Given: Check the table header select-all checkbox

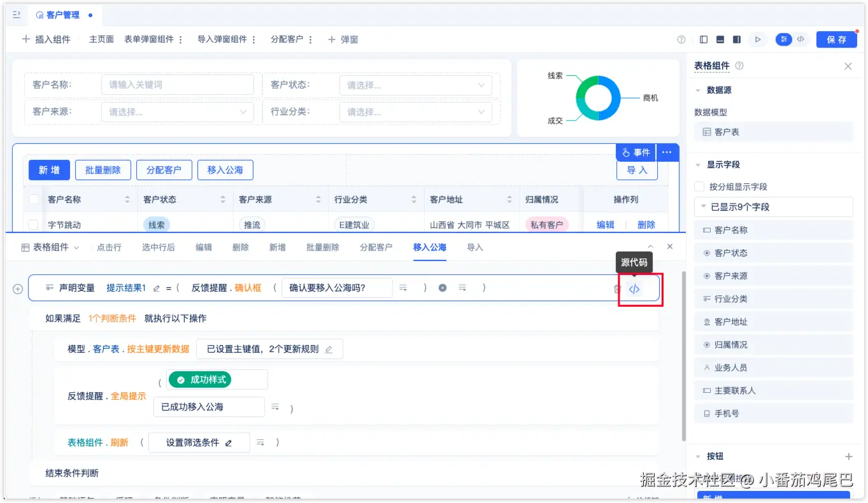Looking at the screenshot, I should pos(34,199).
